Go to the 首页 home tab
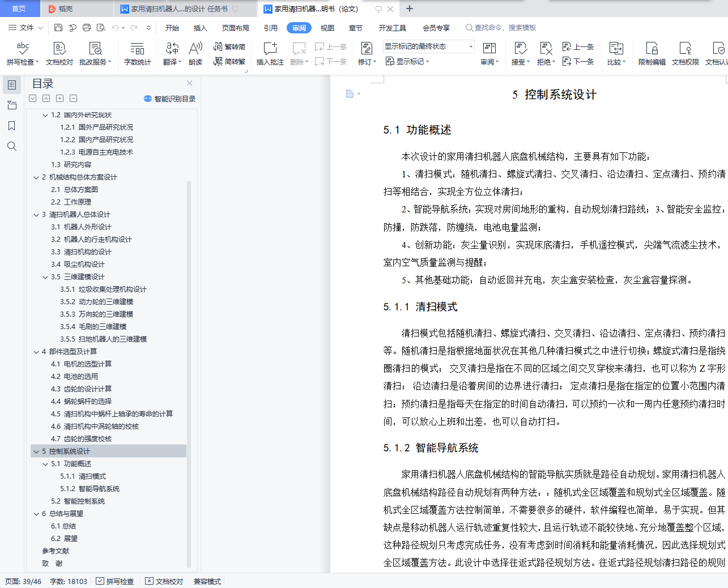Viewport: 728px width, 588px height. pos(19,9)
